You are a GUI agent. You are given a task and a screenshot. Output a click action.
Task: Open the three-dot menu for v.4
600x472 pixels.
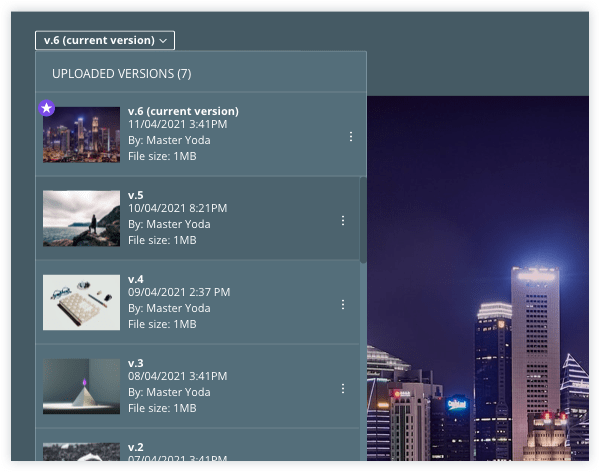(343, 304)
